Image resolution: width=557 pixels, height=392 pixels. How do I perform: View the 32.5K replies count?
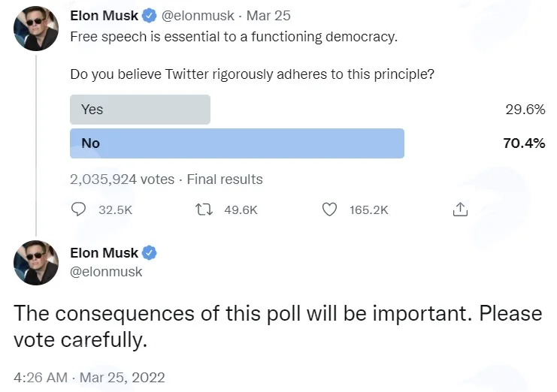coord(116,210)
